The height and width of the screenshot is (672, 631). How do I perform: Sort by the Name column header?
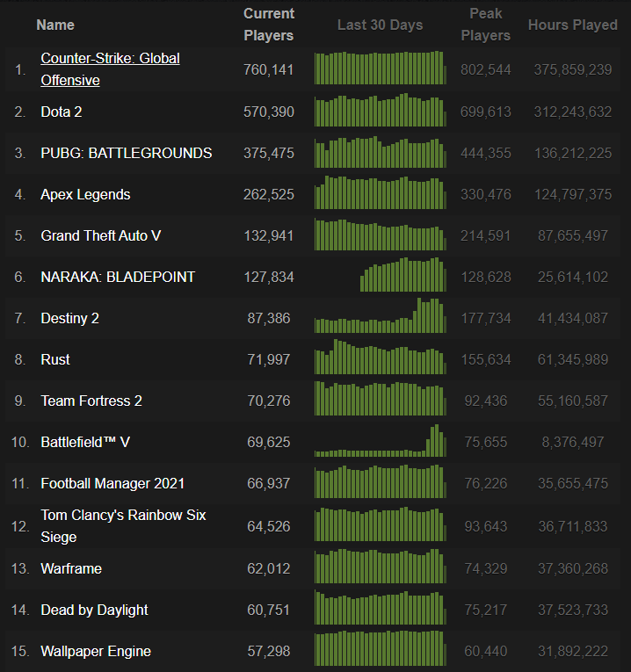55,25
